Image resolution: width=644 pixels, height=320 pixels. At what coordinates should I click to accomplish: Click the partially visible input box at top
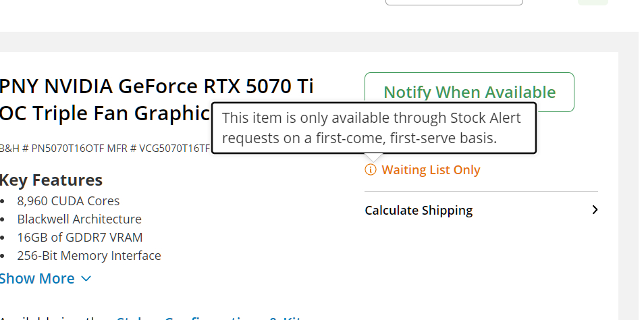point(454,2)
